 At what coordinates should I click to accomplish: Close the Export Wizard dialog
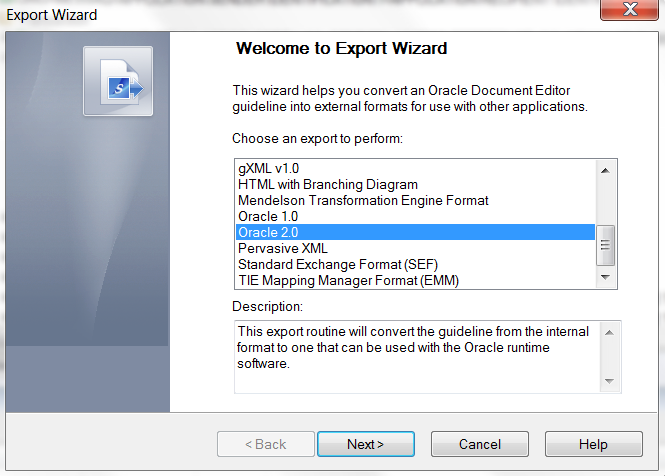629,9
